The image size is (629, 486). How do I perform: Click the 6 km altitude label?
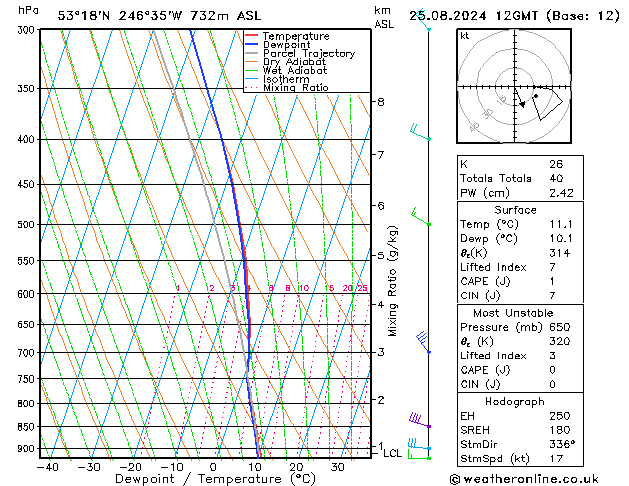pyautogui.click(x=381, y=206)
